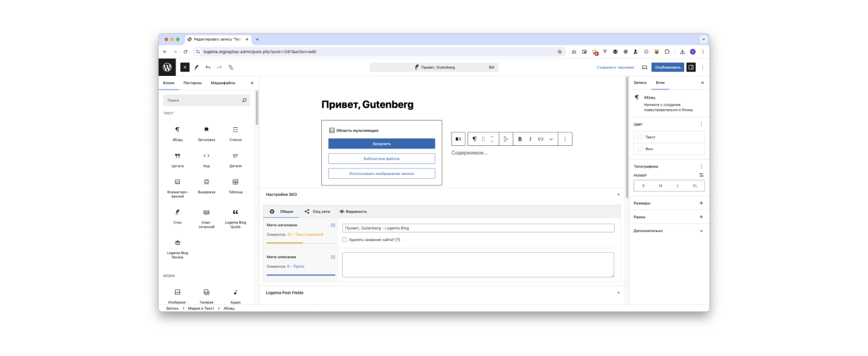
Task: Click the paragraph block type switcher
Action: pyautogui.click(x=474, y=139)
